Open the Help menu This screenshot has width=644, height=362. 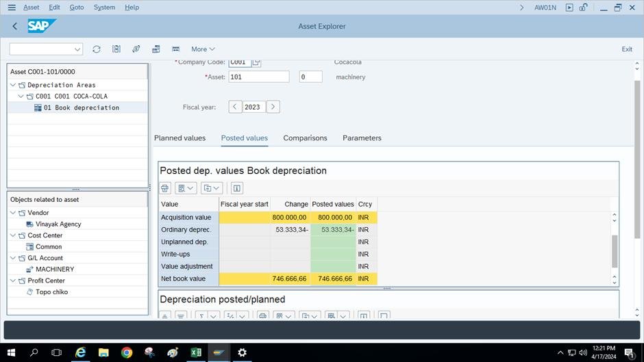(132, 8)
